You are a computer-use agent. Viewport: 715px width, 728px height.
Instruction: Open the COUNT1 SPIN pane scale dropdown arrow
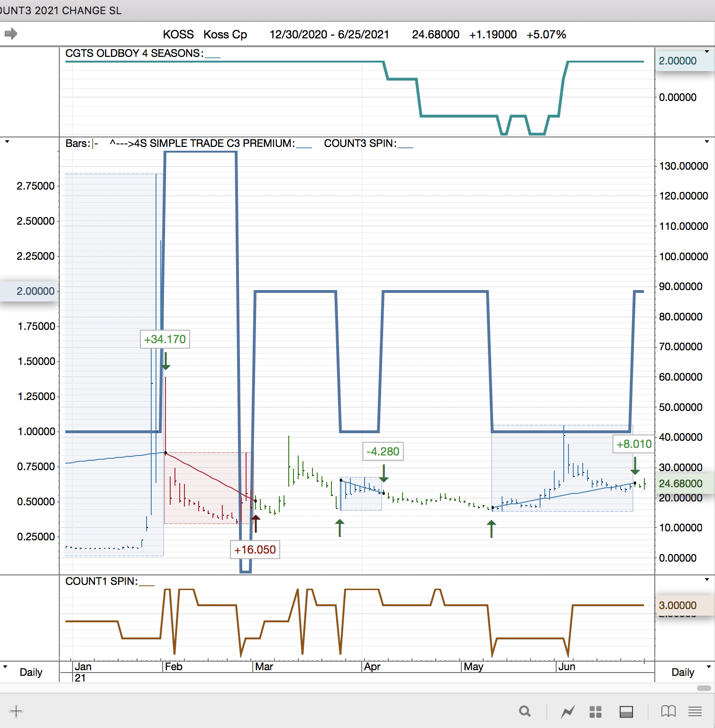point(706,579)
